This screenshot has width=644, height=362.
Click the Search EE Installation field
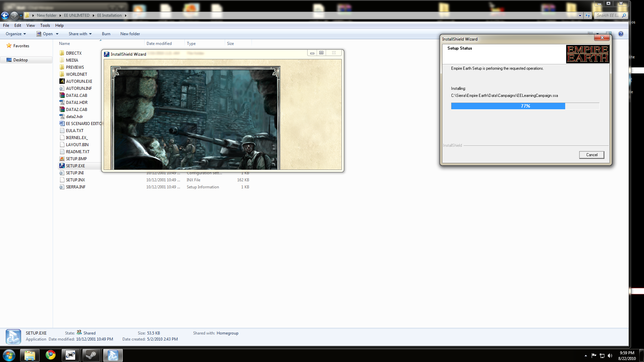pos(607,15)
